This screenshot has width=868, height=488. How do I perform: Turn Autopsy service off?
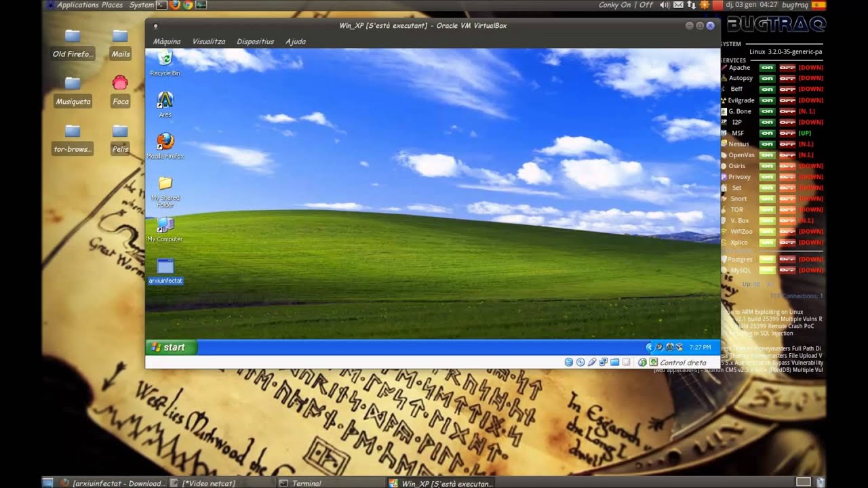point(787,79)
